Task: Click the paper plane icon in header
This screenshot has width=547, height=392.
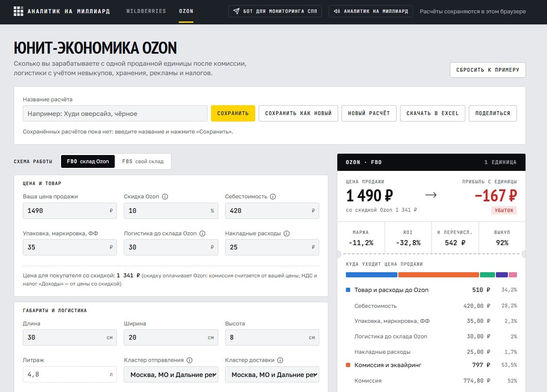Action: [x=236, y=11]
